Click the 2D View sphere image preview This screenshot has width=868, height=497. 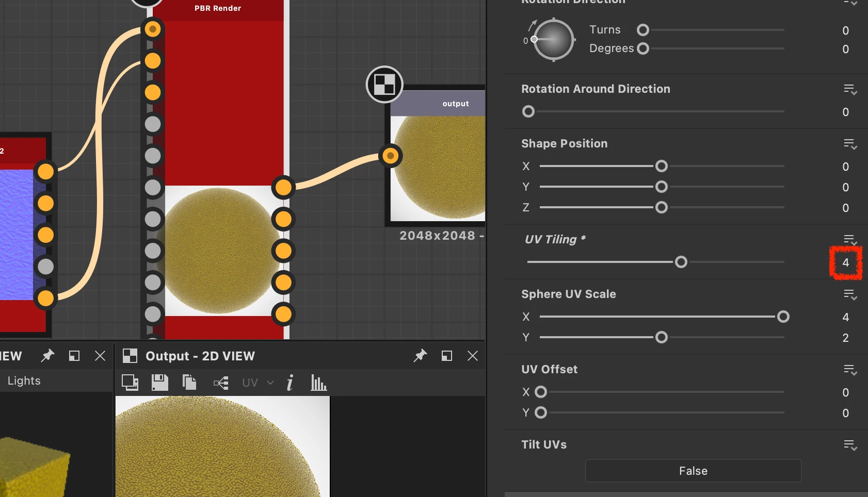click(222, 446)
